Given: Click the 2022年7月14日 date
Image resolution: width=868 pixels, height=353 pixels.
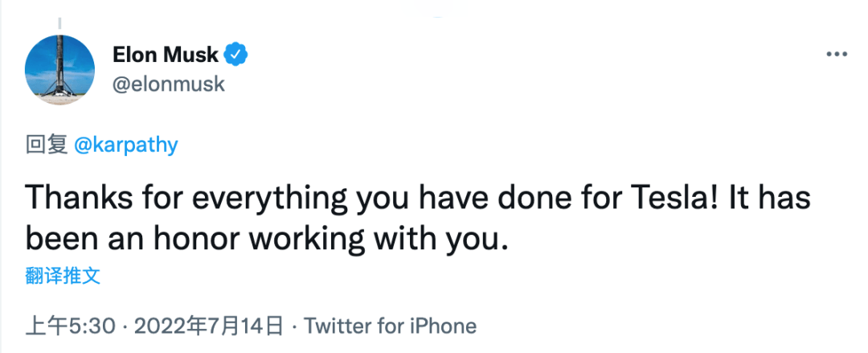Looking at the screenshot, I should (209, 326).
